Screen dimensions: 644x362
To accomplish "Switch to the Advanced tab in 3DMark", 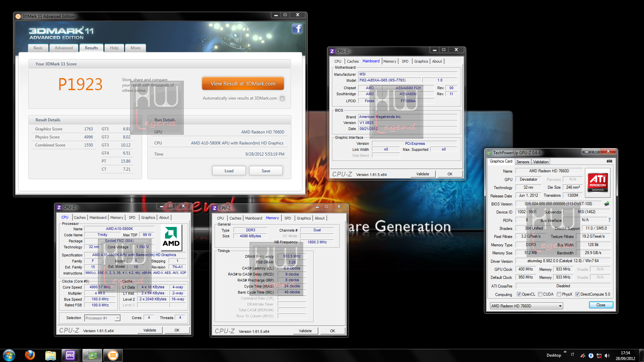I will 64,48.
